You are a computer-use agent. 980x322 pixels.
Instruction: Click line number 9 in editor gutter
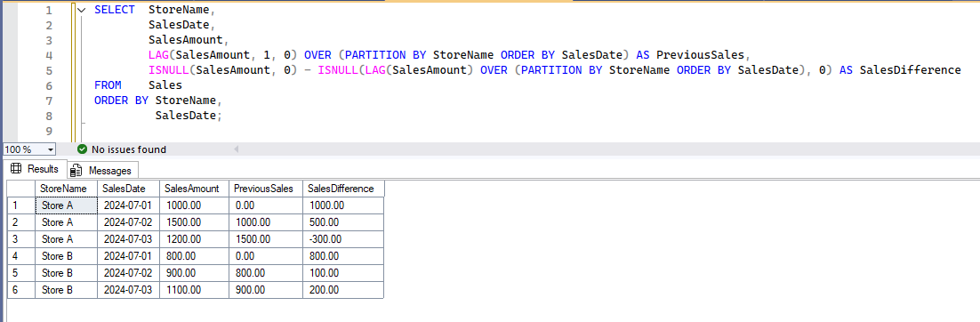coord(49,131)
